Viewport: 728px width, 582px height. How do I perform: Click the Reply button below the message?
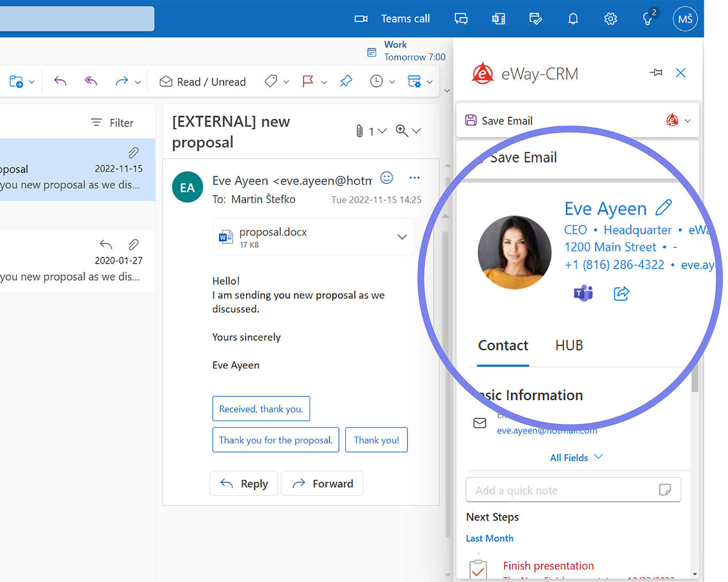pyautogui.click(x=243, y=484)
